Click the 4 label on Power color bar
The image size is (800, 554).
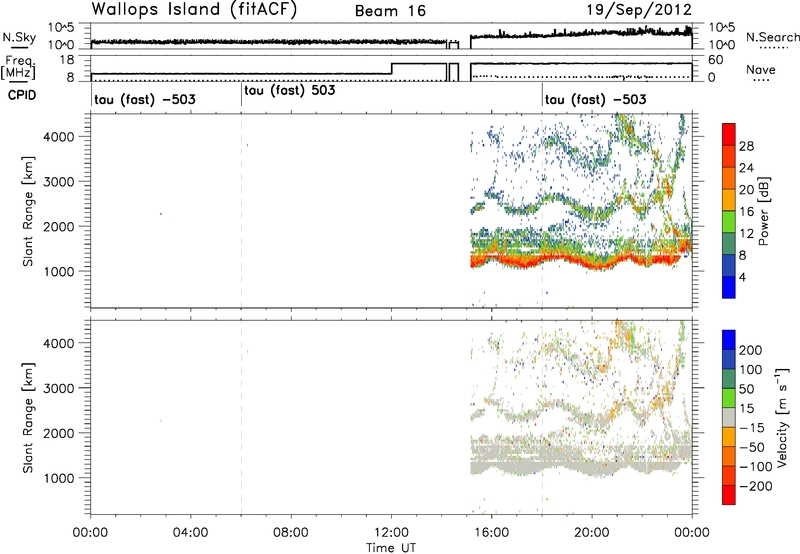pos(742,277)
